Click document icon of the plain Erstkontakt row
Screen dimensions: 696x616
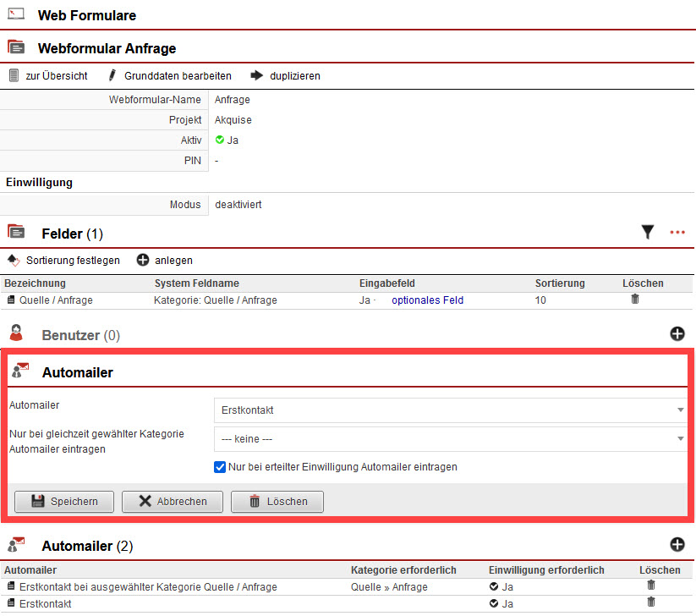pyautogui.click(x=11, y=603)
